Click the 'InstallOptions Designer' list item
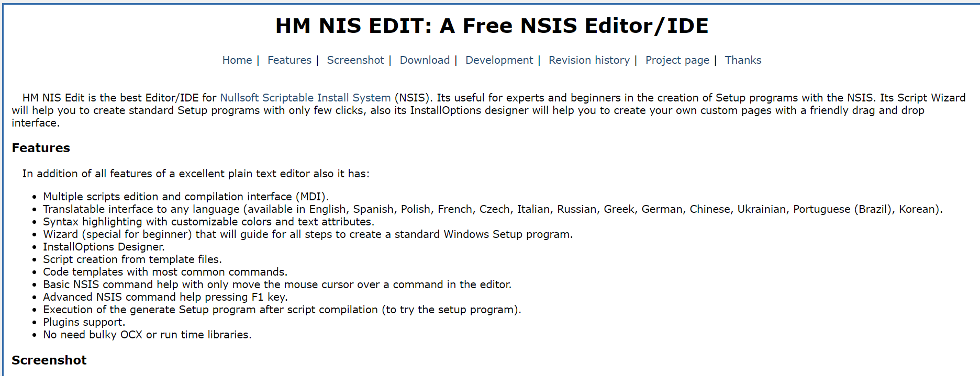The height and width of the screenshot is (376, 980). 104,247
